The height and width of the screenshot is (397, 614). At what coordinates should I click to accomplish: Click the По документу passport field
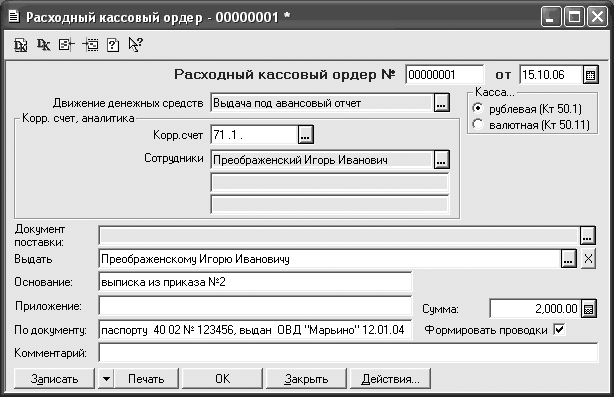[255, 330]
